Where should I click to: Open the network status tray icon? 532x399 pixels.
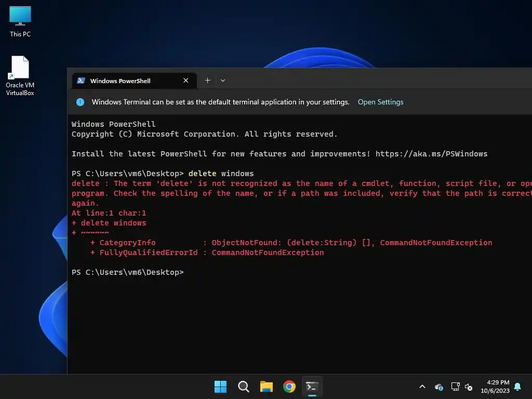(x=455, y=387)
